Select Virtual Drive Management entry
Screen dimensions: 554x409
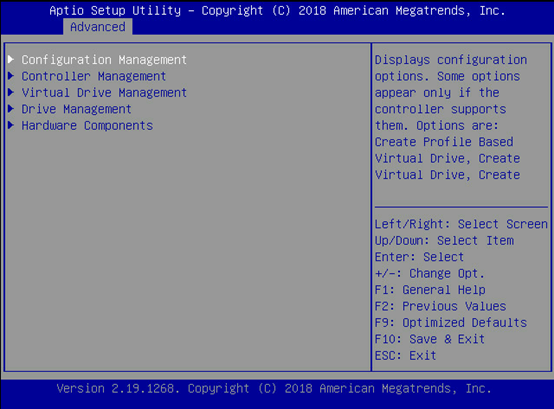(104, 93)
